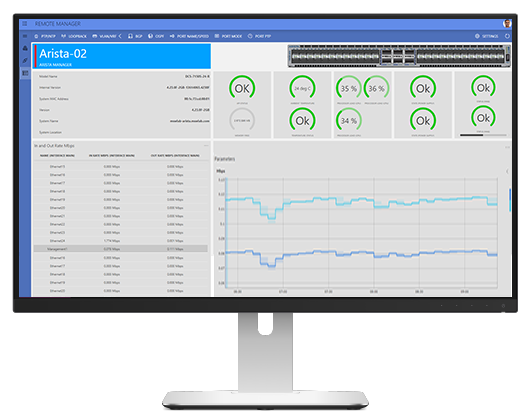Open the Loopback toolbar item
The height and width of the screenshot is (414, 531).
pyautogui.click(x=74, y=36)
